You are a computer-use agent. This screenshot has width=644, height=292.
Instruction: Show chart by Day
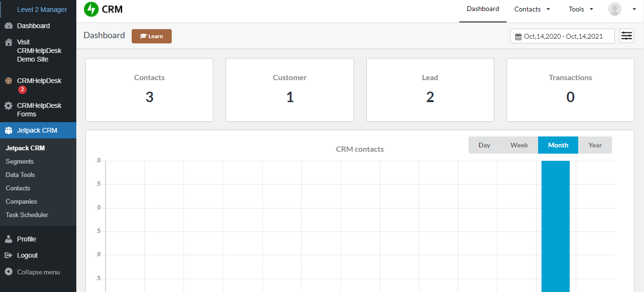[484, 145]
